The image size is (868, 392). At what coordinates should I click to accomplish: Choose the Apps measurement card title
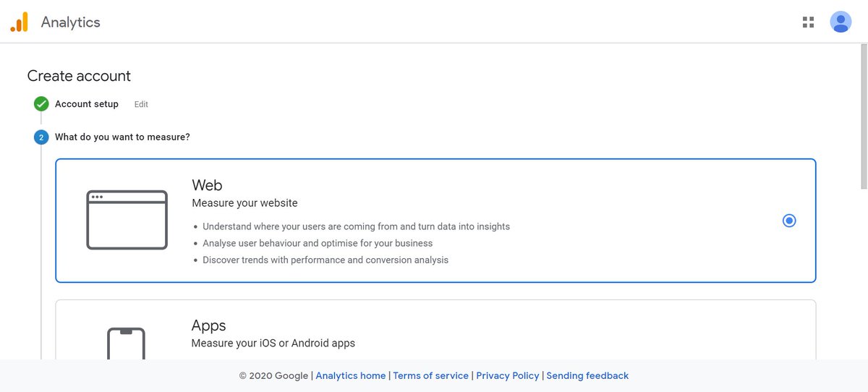click(x=209, y=325)
